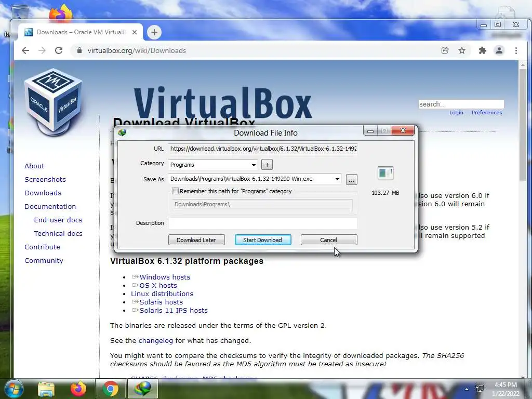The width and height of the screenshot is (532, 399).
Task: Open Windows Explorer from taskbar
Action: [46, 389]
